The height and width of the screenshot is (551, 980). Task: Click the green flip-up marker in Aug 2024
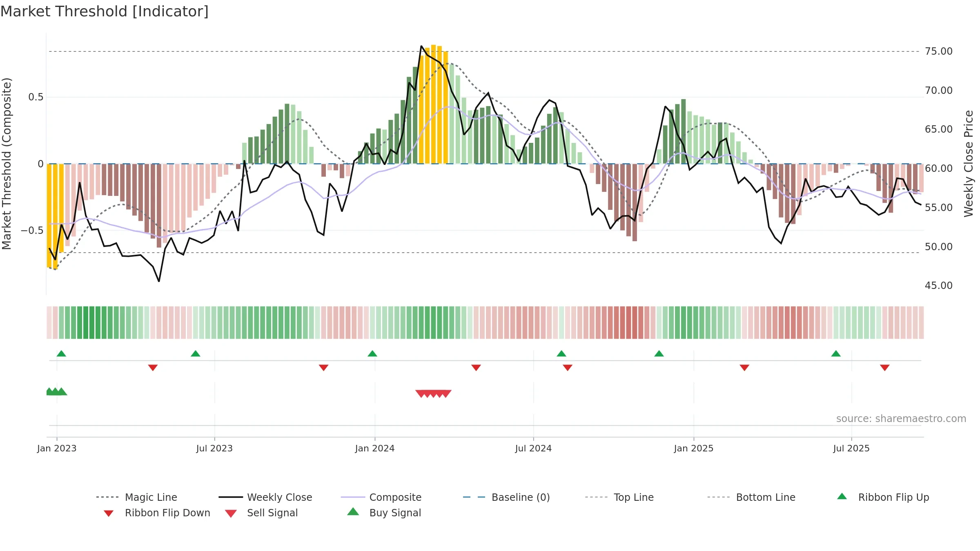click(x=561, y=353)
